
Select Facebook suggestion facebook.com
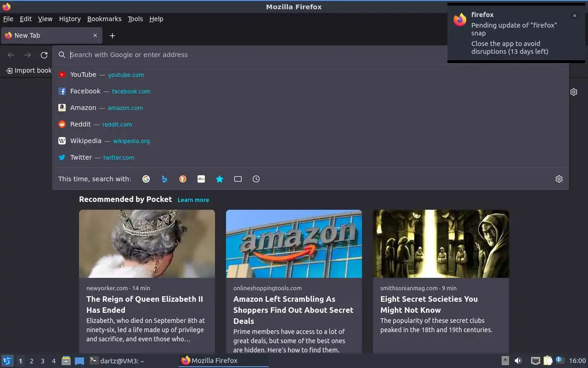click(x=311, y=91)
